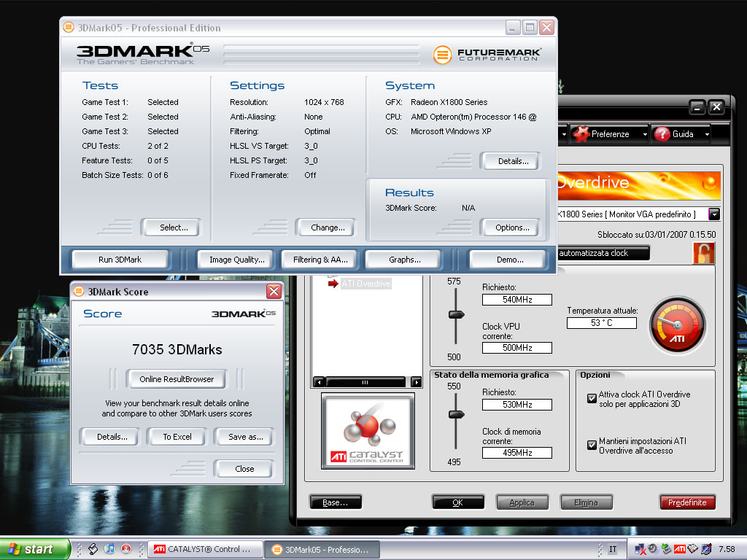Click tree panel scroll right arrow
The height and width of the screenshot is (560, 747).
pyautogui.click(x=417, y=382)
